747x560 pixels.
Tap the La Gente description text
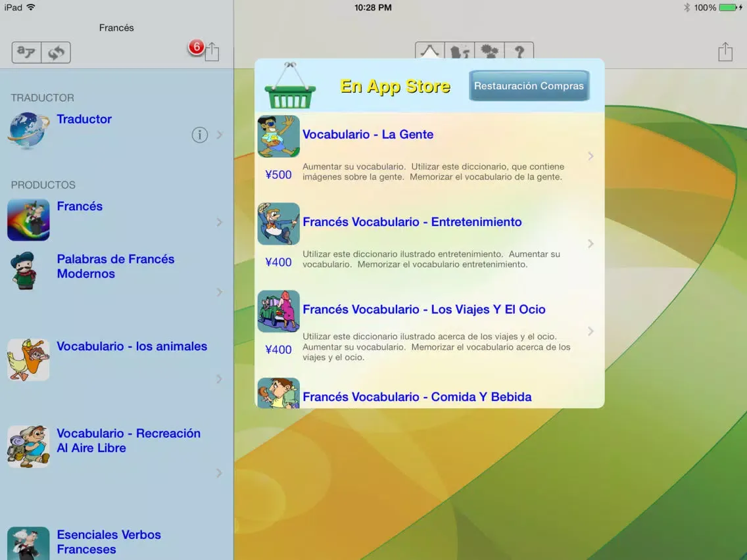(x=433, y=172)
